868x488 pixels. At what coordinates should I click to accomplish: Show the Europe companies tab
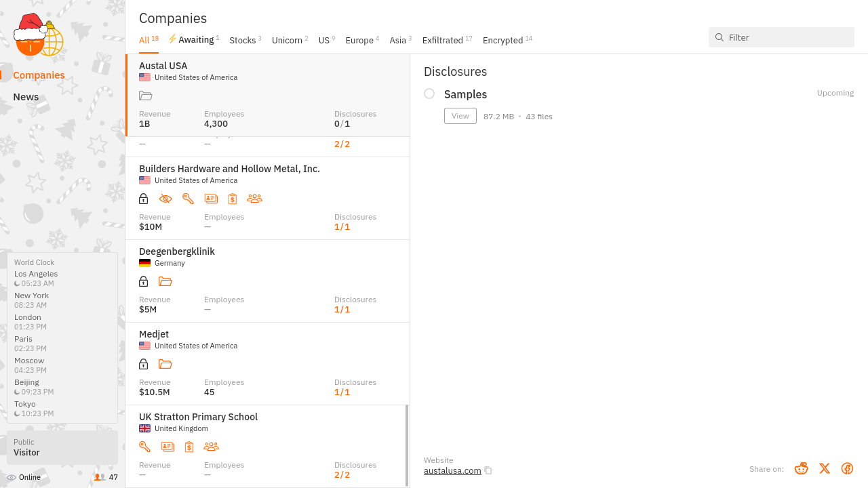click(x=362, y=40)
